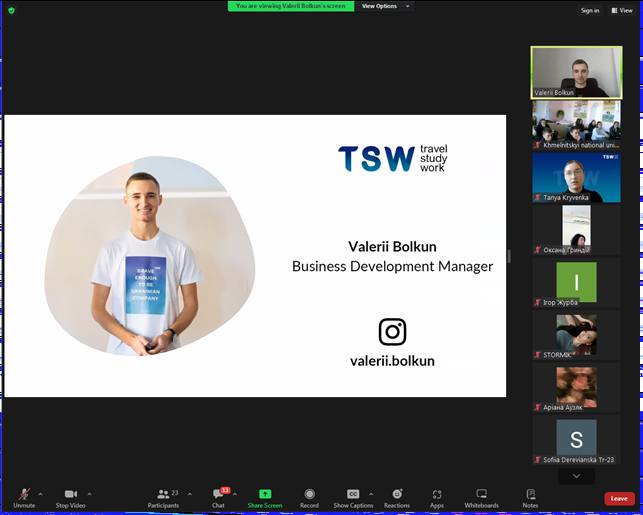Click the green Share Screen icon
The height and width of the screenshot is (515, 643).
point(265,494)
